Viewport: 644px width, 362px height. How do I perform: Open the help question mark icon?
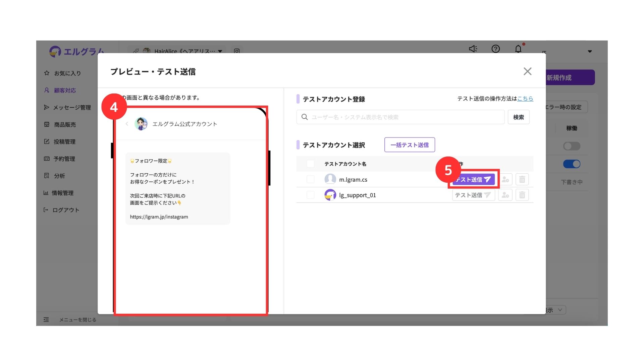495,49
